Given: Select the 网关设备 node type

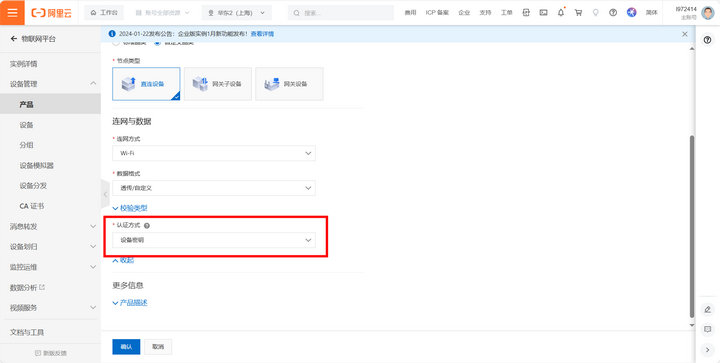Looking at the screenshot, I should pyautogui.click(x=289, y=84).
